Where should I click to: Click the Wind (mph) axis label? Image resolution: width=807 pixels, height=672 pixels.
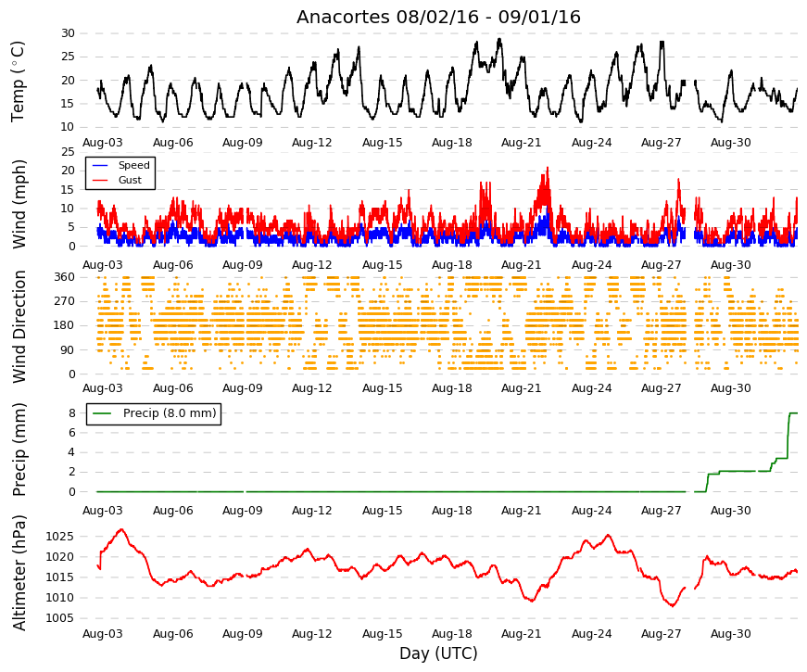18,205
